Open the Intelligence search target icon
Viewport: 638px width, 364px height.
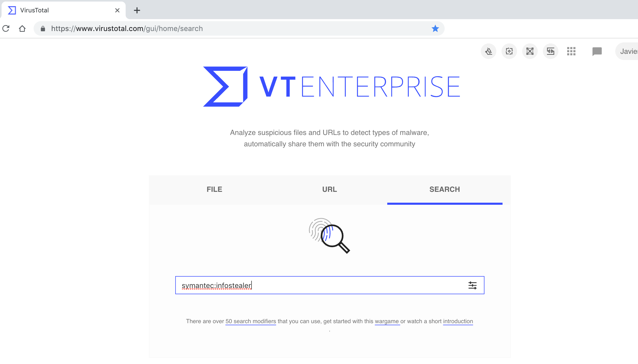(509, 51)
